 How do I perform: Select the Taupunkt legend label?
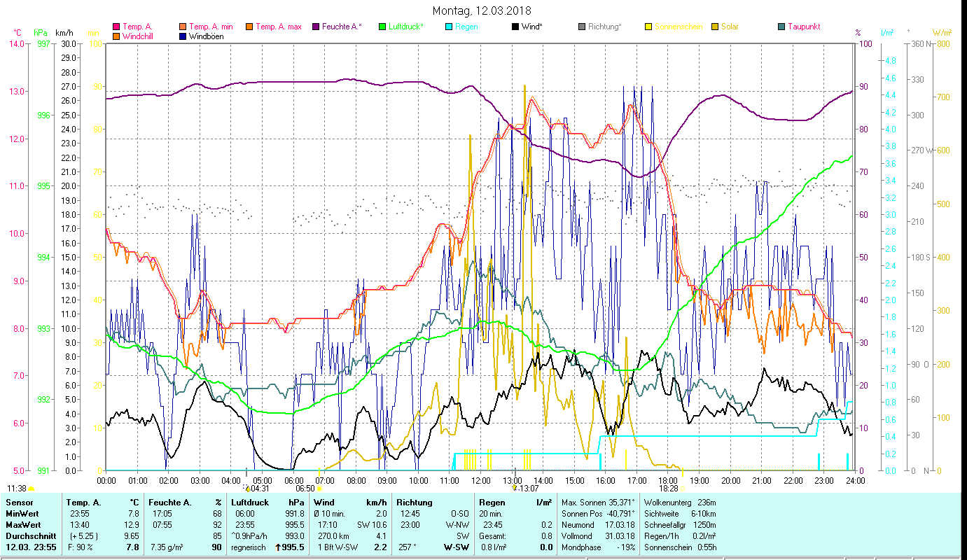(803, 27)
